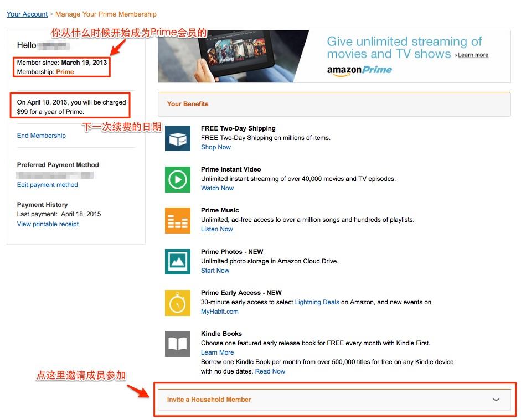Click the Manage Your Prime Membership breadcrumb

106,14
